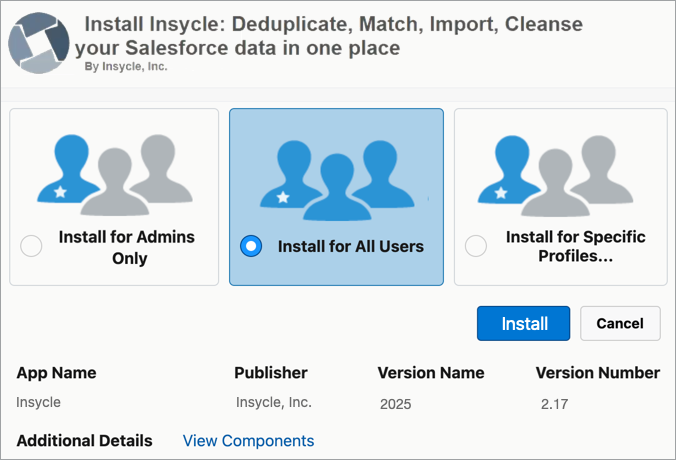Screen dimensions: 676x460
Task: Click the Admins Only users illustration
Action: coord(115,175)
